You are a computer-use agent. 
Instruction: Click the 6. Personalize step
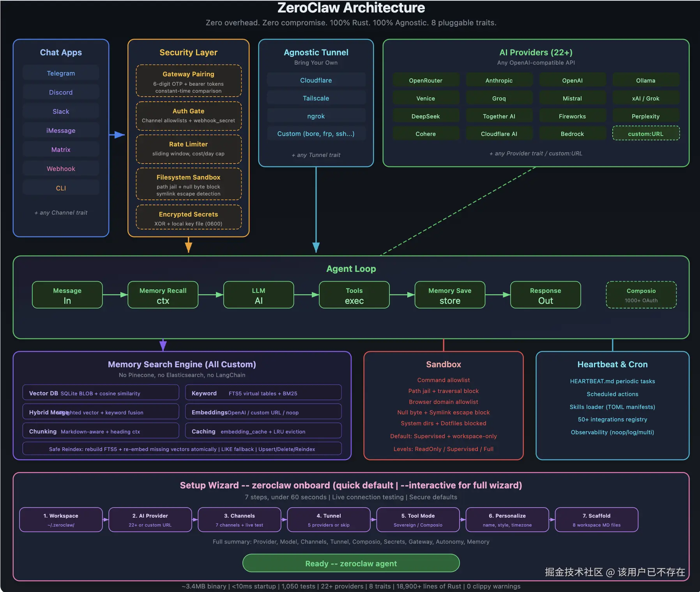click(x=507, y=520)
